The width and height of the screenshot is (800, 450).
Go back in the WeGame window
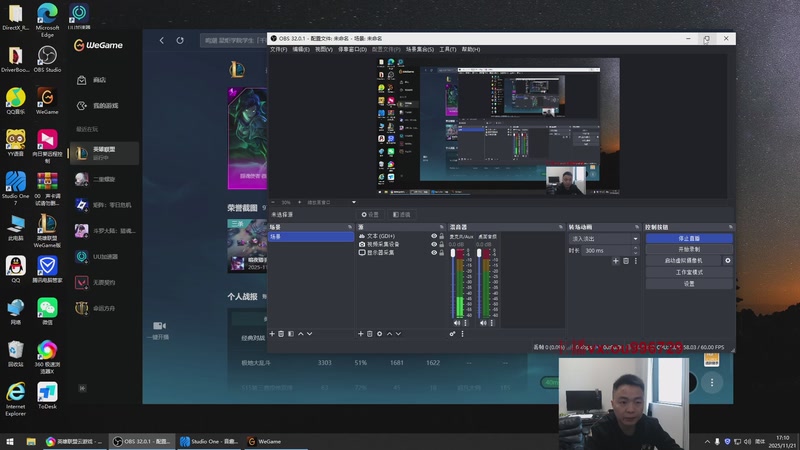click(162, 40)
